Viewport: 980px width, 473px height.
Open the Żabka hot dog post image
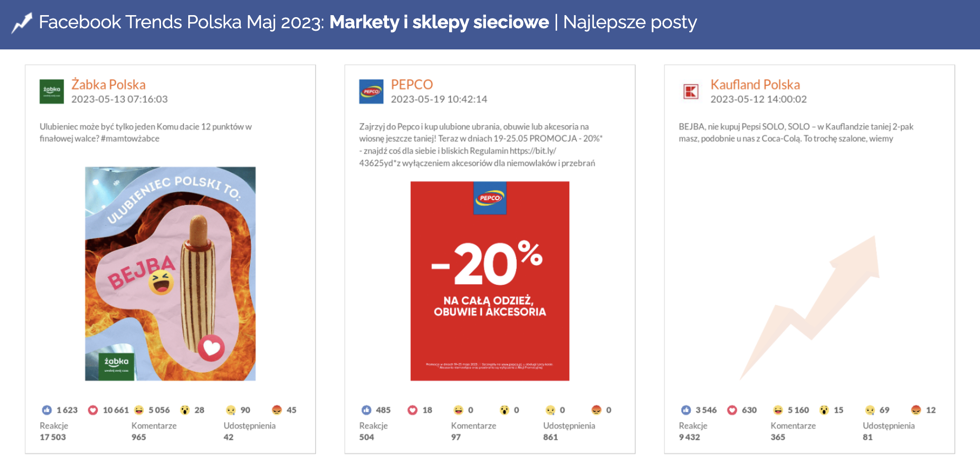[x=171, y=273]
